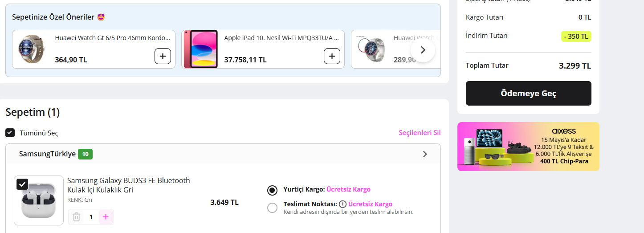Click the green seller rating badge 10
Image resolution: width=644 pixels, height=233 pixels.
click(85, 154)
